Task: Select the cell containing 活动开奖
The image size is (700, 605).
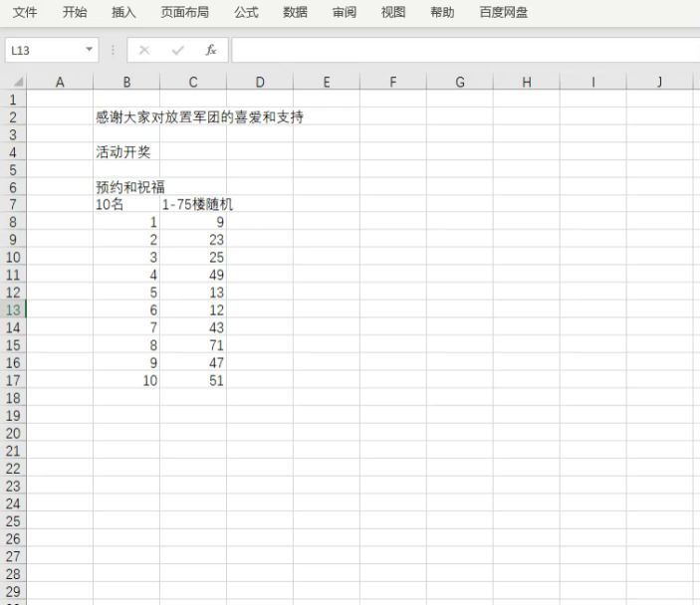Action: (125, 152)
